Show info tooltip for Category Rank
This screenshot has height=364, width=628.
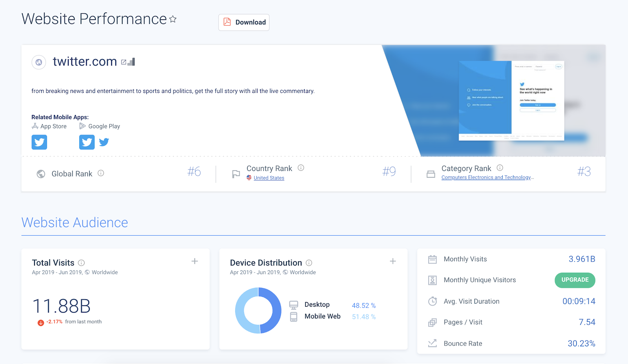[x=500, y=168]
